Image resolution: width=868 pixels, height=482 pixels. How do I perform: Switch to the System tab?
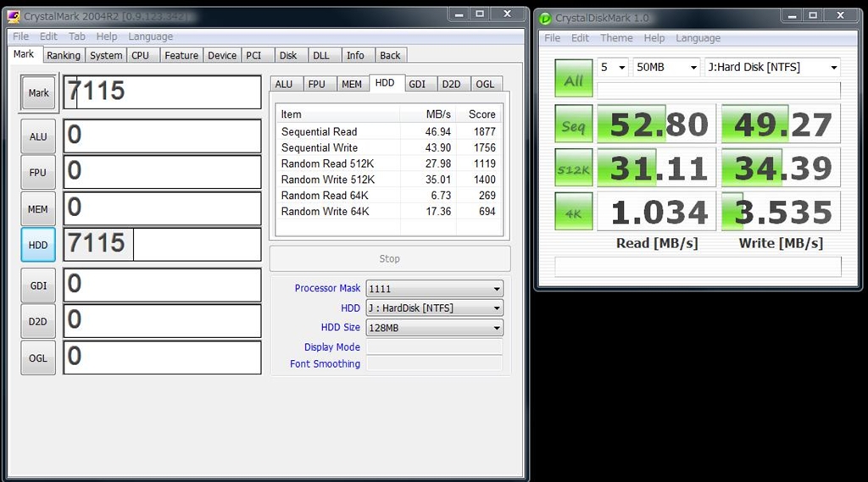[106, 55]
